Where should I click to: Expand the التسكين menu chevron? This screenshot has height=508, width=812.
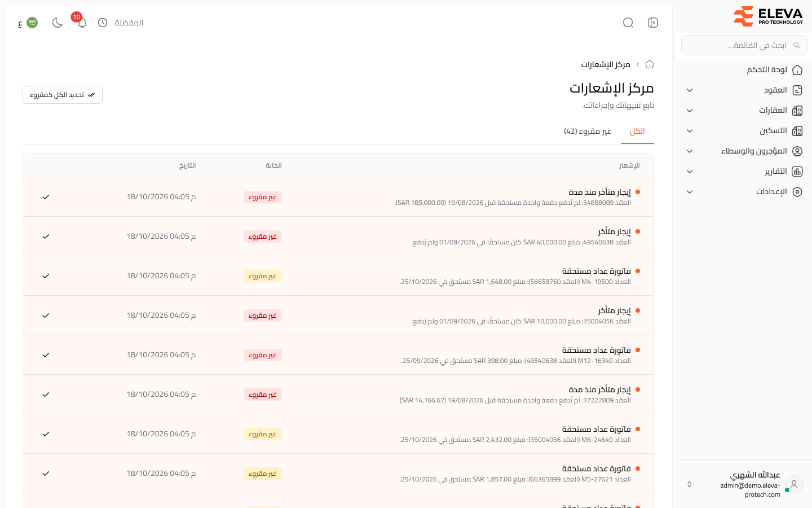[690, 131]
